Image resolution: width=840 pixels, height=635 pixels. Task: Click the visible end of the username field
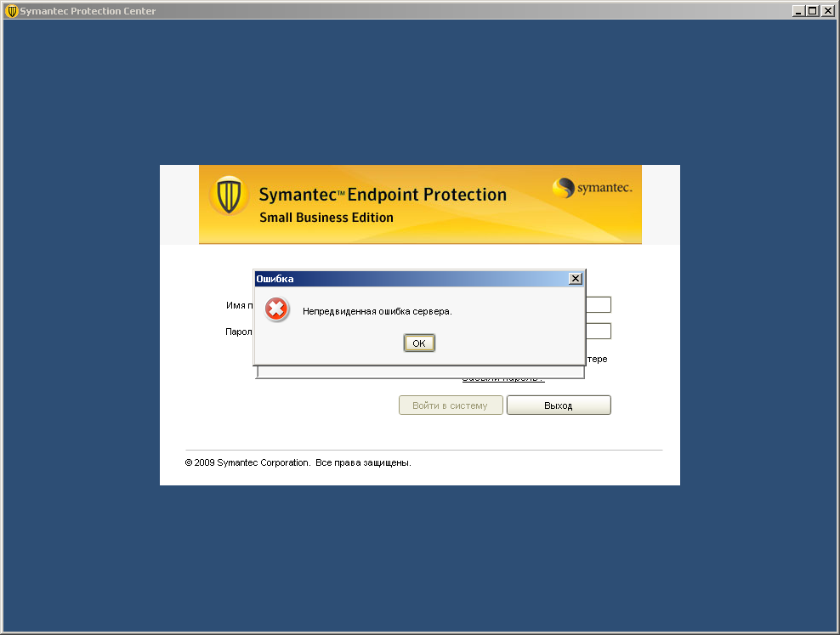pos(599,304)
